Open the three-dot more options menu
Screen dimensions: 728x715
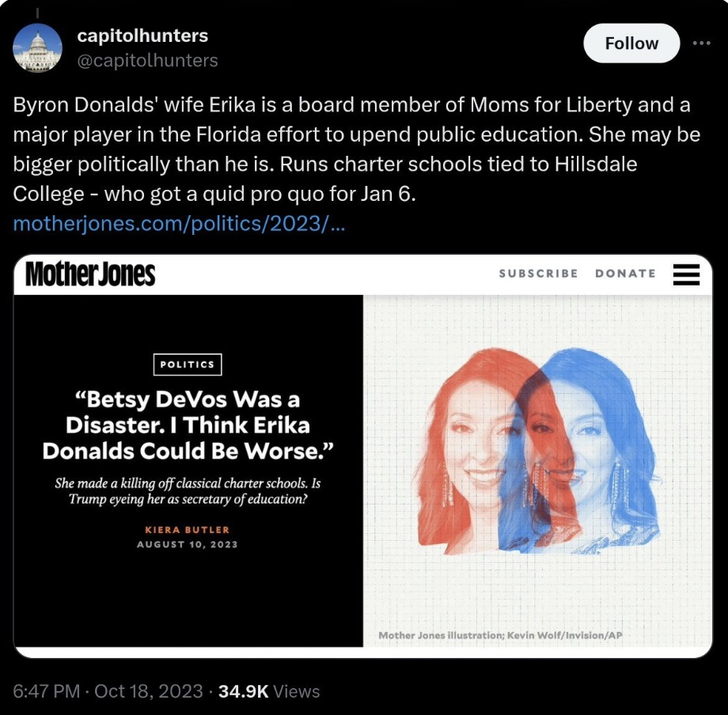click(701, 44)
